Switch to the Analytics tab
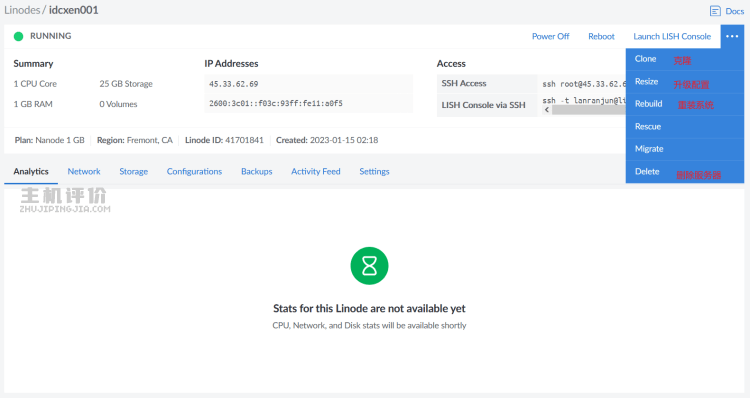Image resolution: width=750 pixels, height=398 pixels. [x=31, y=171]
